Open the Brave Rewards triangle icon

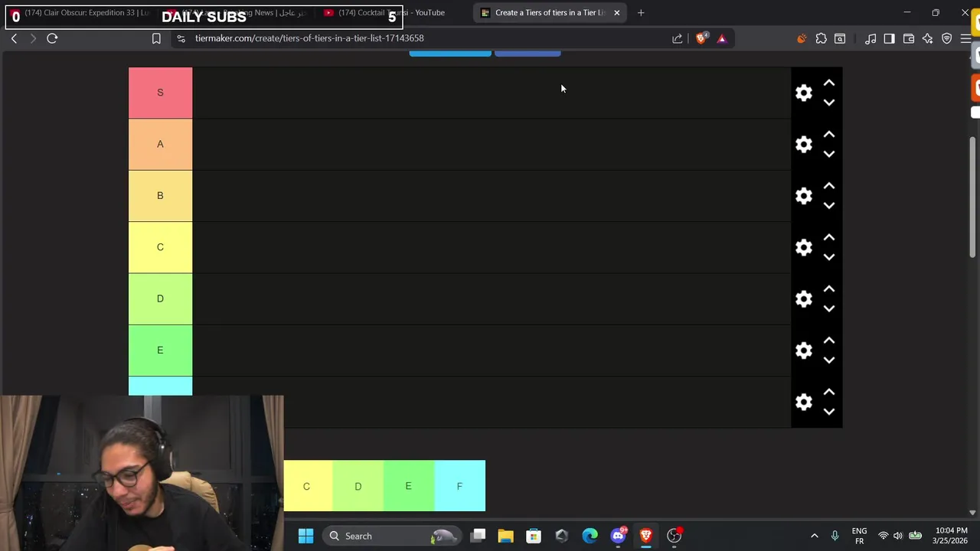[721, 38]
